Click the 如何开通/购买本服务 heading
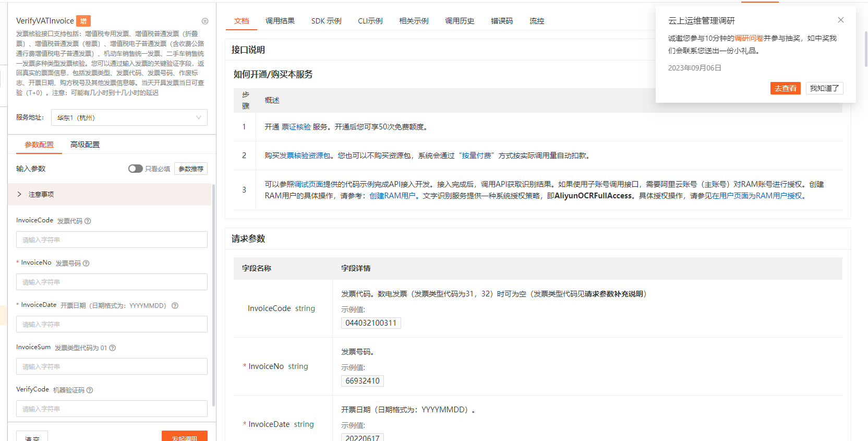The image size is (868, 441). click(x=273, y=74)
